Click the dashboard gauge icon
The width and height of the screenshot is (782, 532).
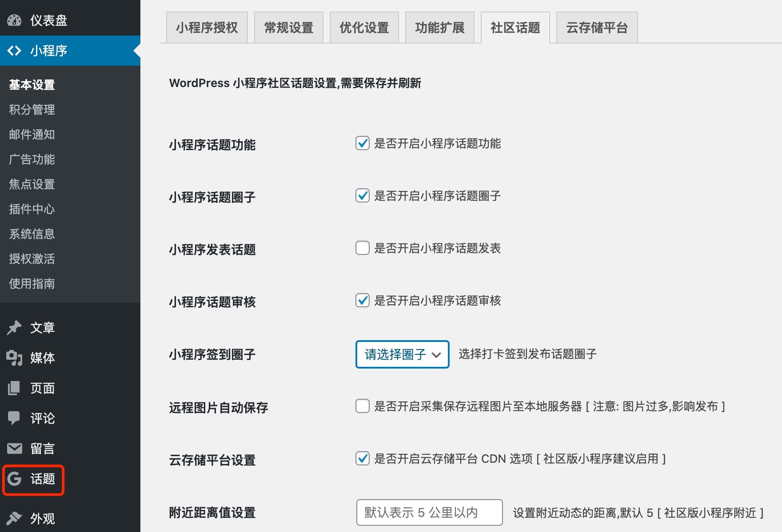14,20
